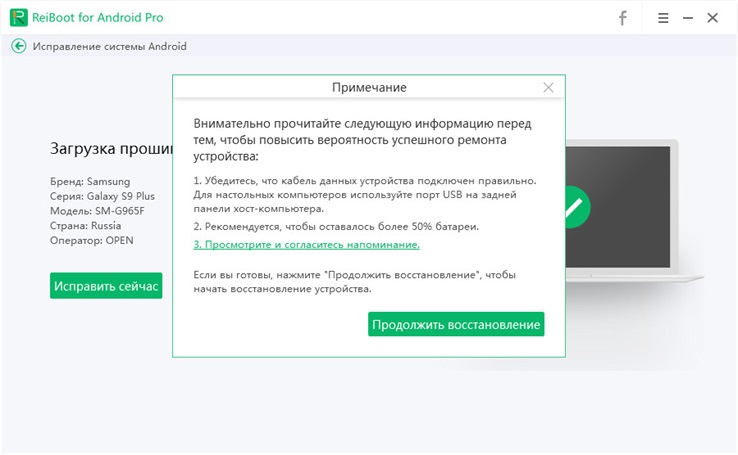Open the Facebook link icon
Viewport: 738px width, 455px height.
622,18
